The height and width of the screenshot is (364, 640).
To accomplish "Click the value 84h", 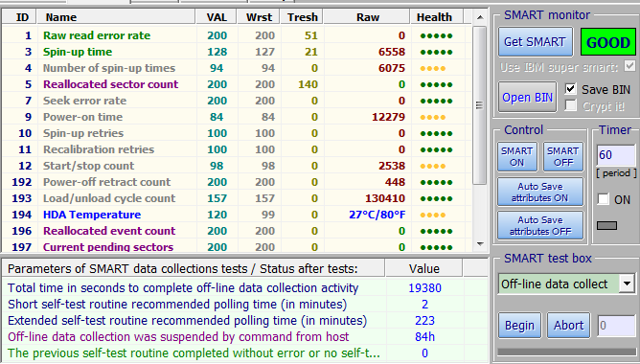I will pyautogui.click(x=424, y=337).
